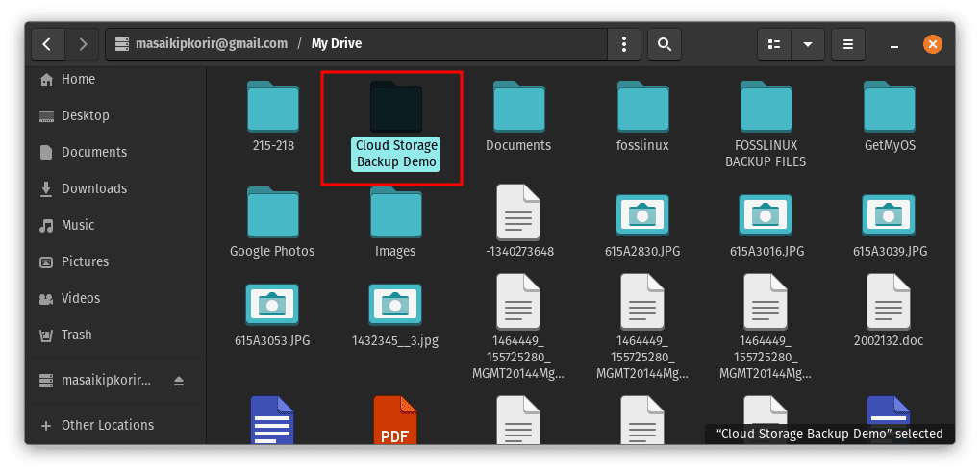
Task: Select the FOSSLINUX BACKUP FILES folder
Action: coord(766,125)
